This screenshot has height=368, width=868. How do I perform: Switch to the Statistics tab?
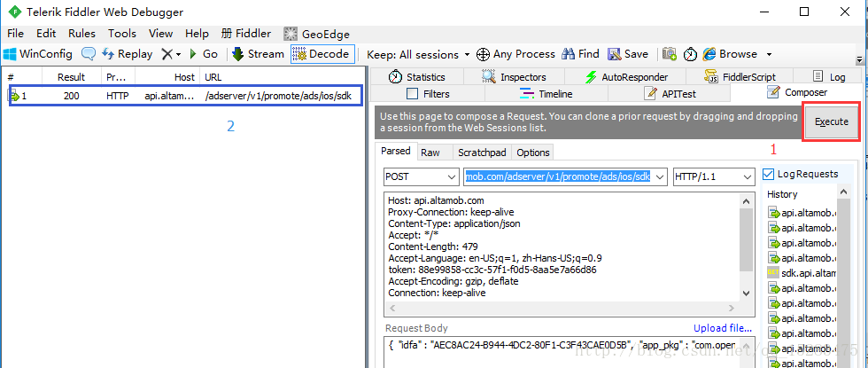(x=417, y=77)
